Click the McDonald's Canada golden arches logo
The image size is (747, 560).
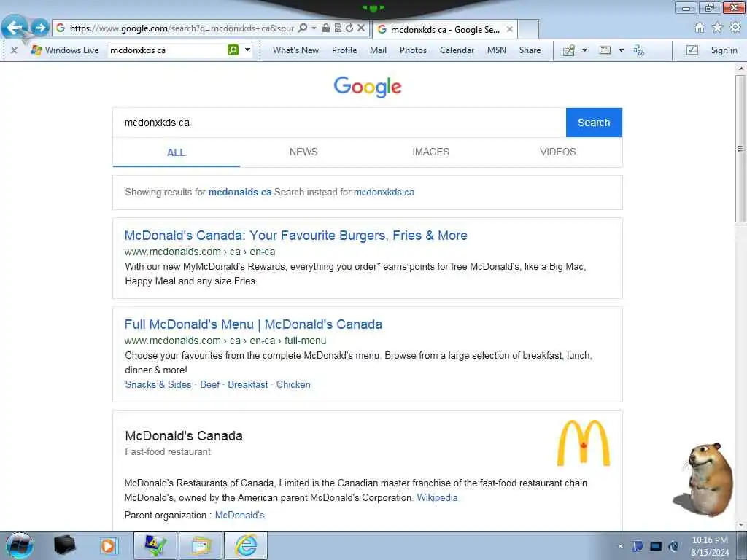tap(583, 443)
